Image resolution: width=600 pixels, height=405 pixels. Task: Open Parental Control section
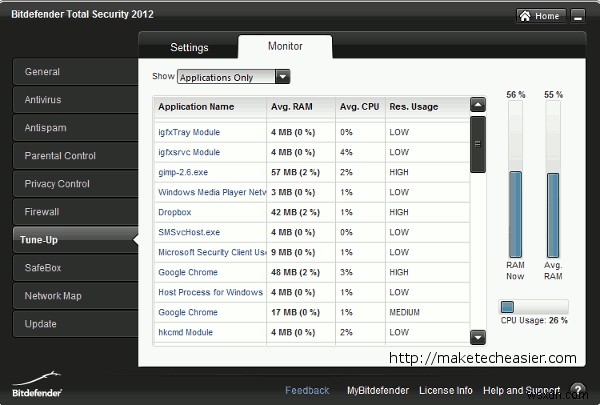pyautogui.click(x=75, y=155)
